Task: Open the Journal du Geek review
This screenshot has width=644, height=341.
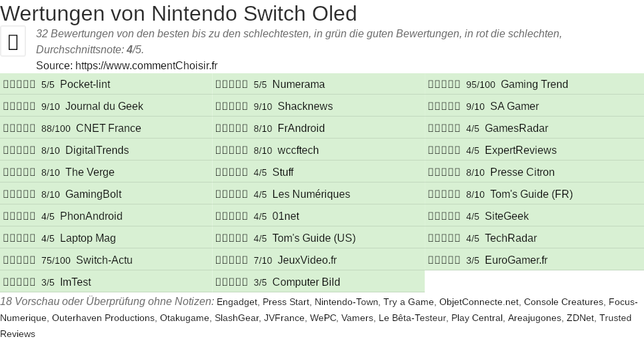Action: pyautogui.click(x=104, y=107)
